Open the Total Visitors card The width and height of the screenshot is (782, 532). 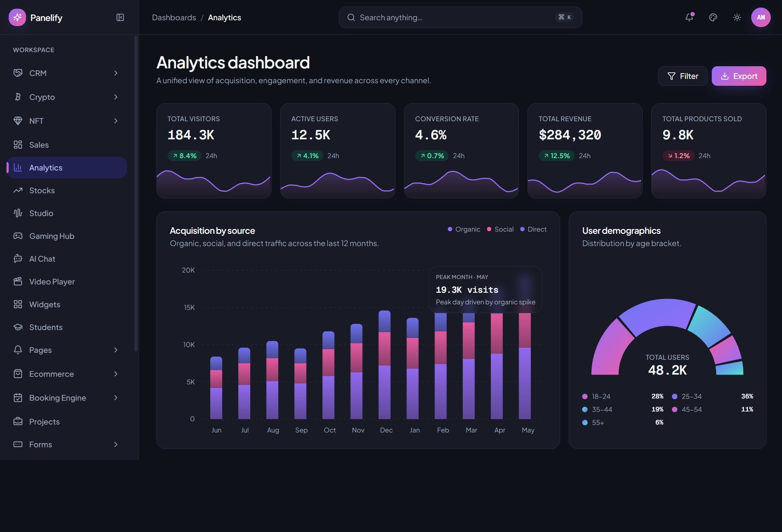(214, 151)
